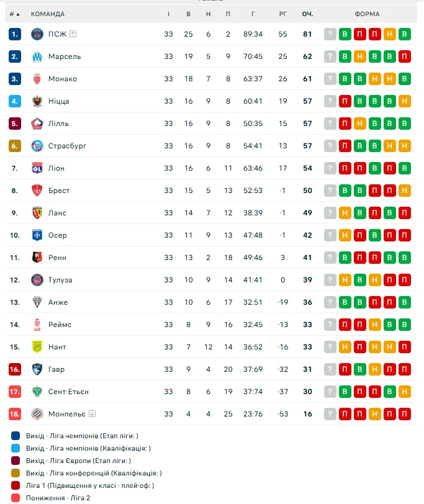Click the PSG club crest icon
The height and width of the screenshot is (504, 424).
(x=37, y=34)
